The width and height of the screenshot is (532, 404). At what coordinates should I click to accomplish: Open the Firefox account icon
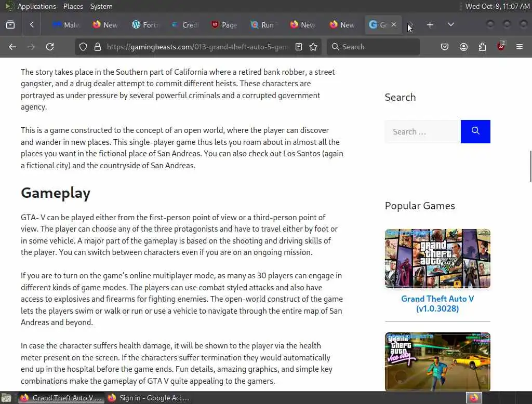pyautogui.click(x=463, y=47)
